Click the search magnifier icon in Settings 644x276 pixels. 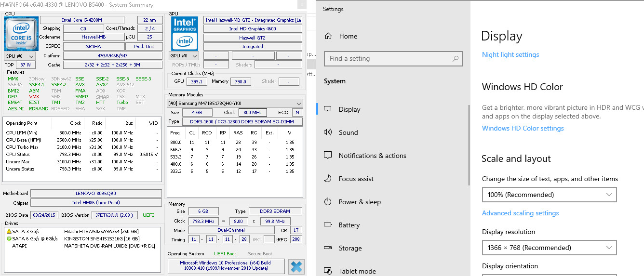(x=455, y=59)
